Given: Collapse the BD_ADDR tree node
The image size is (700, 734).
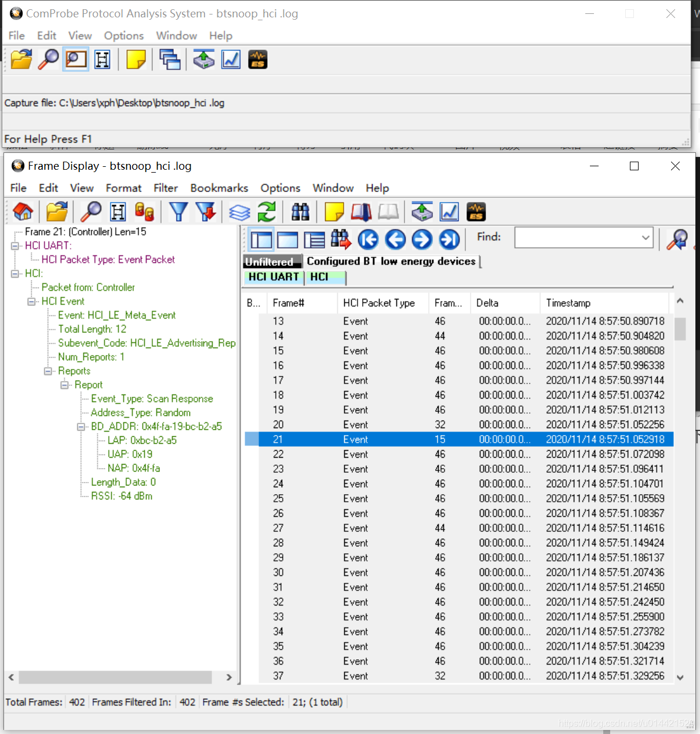Looking at the screenshot, I should 81,426.
